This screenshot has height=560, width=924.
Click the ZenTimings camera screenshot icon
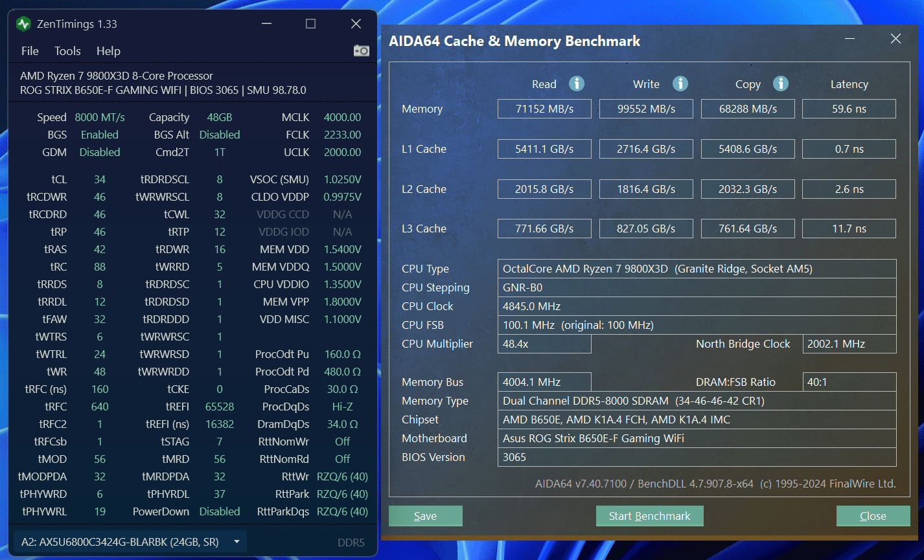pos(361,50)
